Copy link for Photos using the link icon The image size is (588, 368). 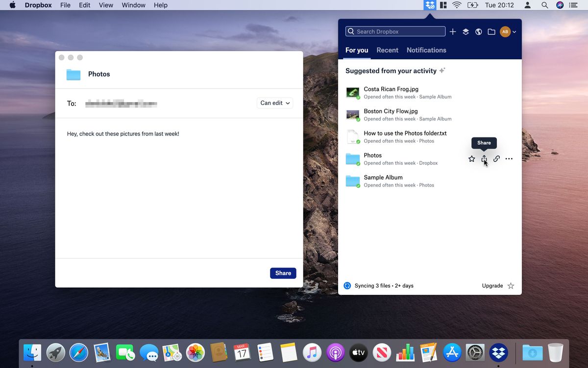496,158
